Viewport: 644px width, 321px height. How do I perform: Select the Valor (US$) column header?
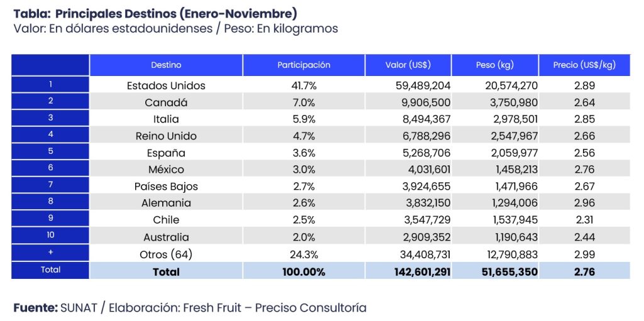[x=408, y=65]
